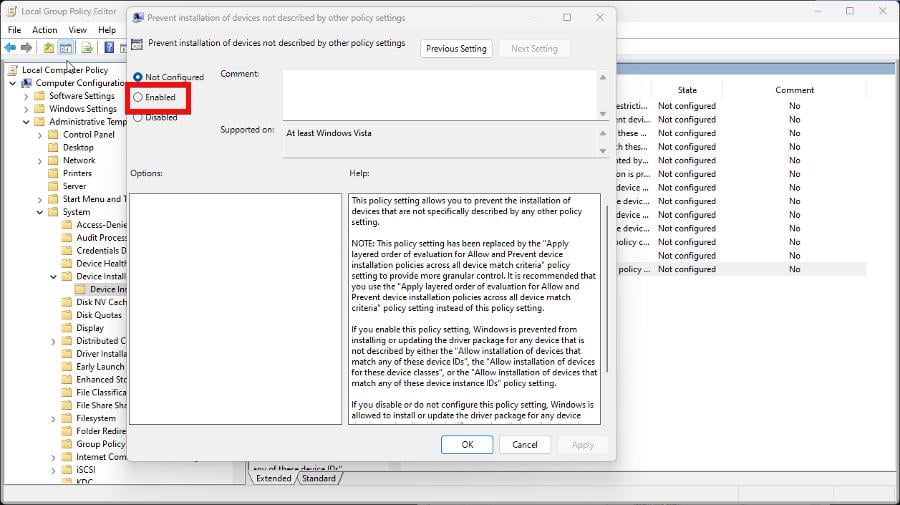
Task: Click the Forward arrow in the editor toolbar
Action: coord(26,48)
